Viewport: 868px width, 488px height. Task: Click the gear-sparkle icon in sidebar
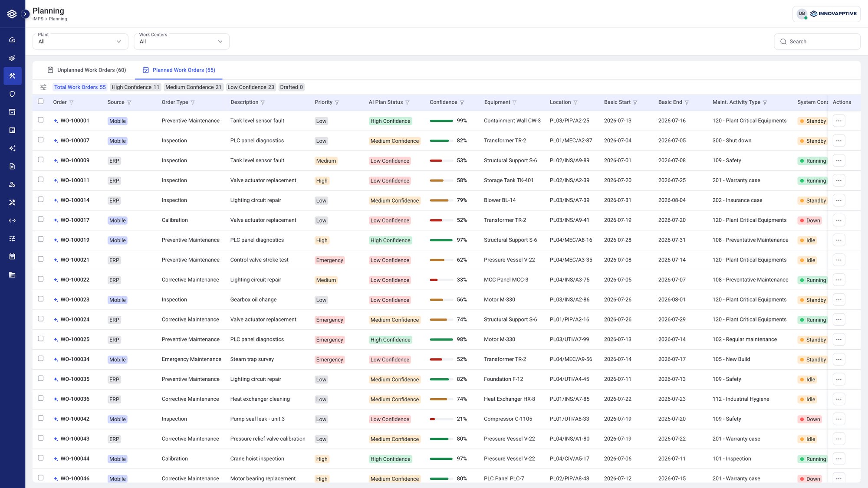12,58
